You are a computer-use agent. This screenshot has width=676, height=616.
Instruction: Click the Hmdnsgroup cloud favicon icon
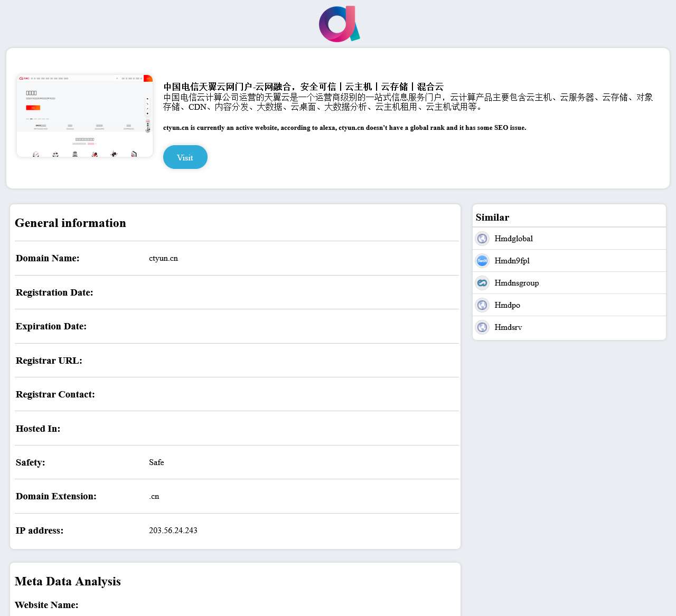[482, 283]
